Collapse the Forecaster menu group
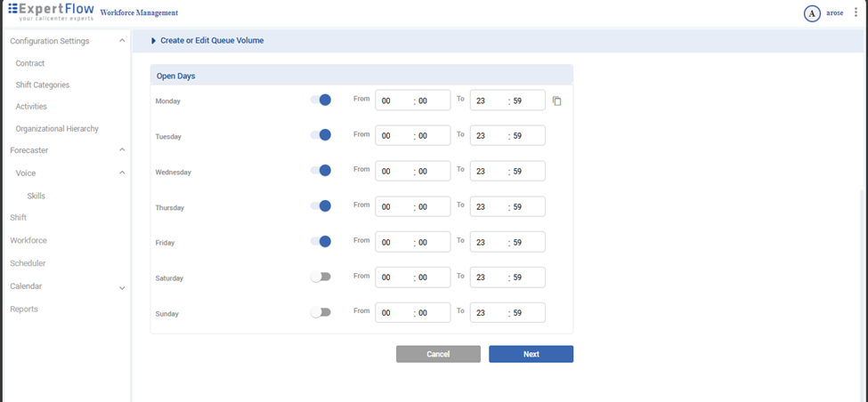This screenshot has height=402, width=868. point(122,150)
